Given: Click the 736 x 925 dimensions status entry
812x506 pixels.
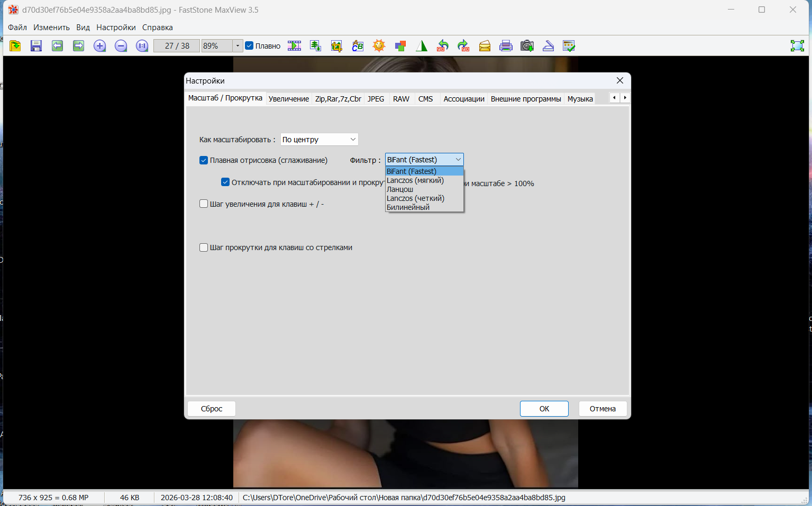Looking at the screenshot, I should click(x=53, y=498).
